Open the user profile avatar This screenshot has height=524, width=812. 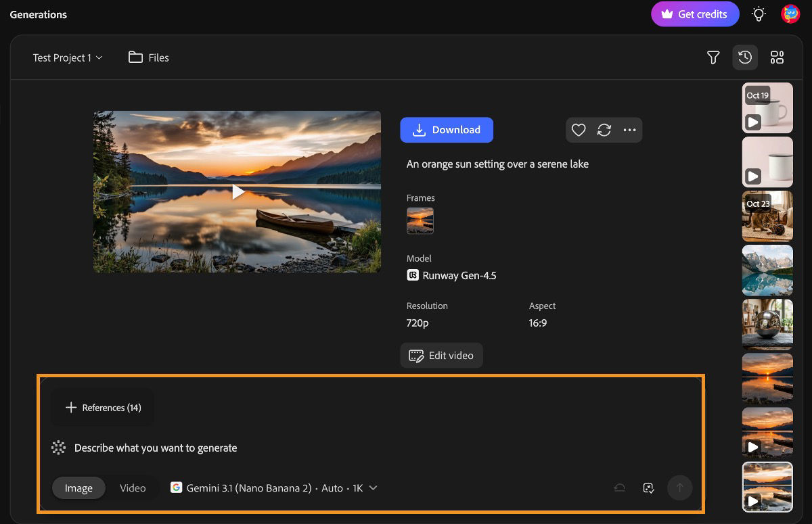click(790, 14)
